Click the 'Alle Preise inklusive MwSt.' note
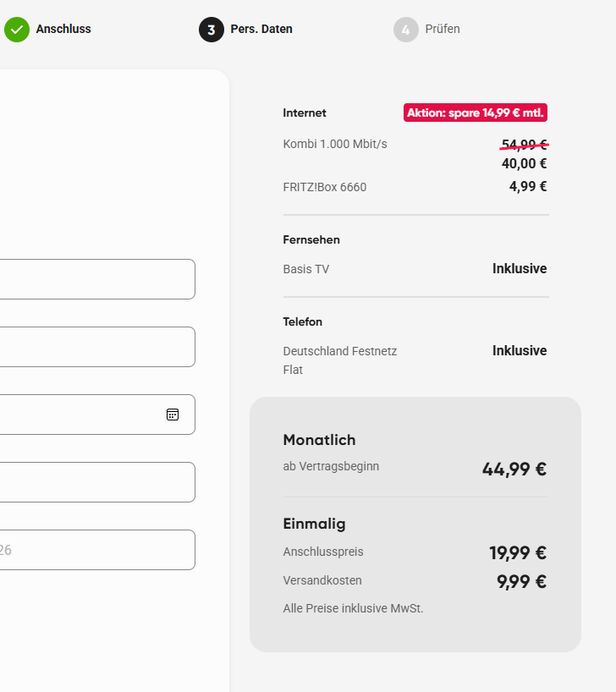This screenshot has width=616, height=692. [x=353, y=608]
